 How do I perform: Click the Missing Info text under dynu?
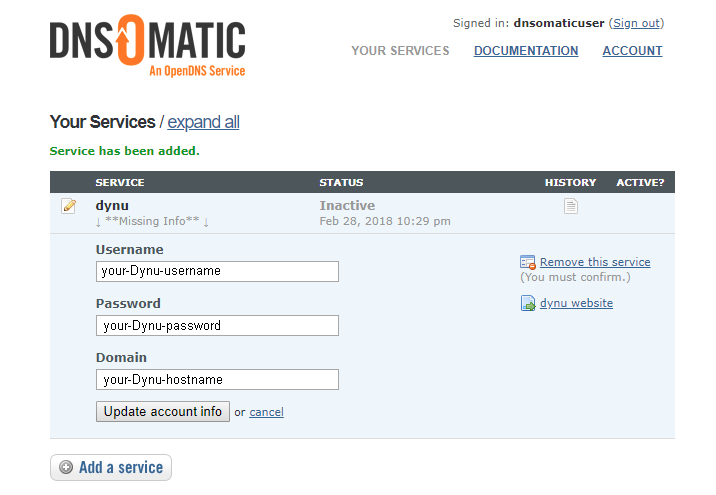coord(153,221)
